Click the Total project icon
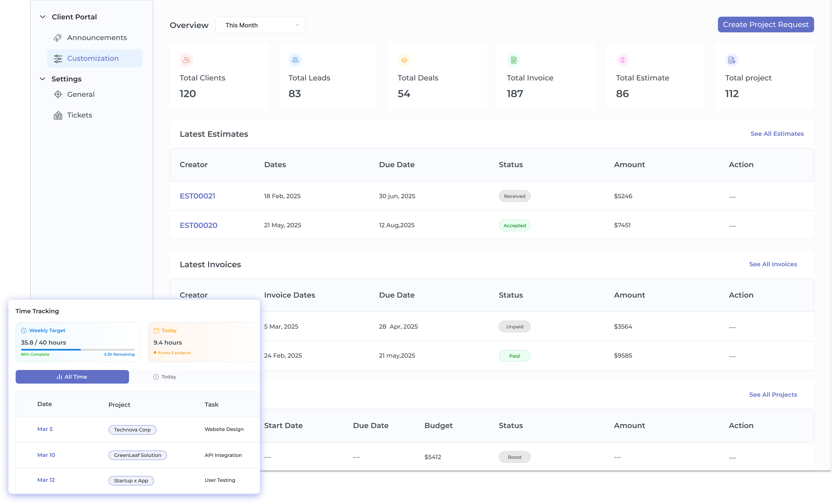Image resolution: width=832 pixels, height=504 pixels. coord(732,60)
